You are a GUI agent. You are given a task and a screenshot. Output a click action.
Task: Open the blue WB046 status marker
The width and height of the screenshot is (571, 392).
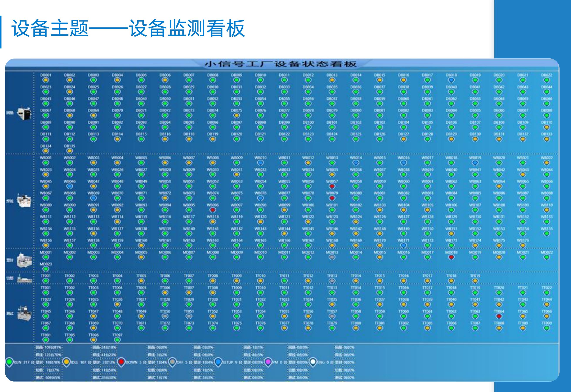coord(70,186)
